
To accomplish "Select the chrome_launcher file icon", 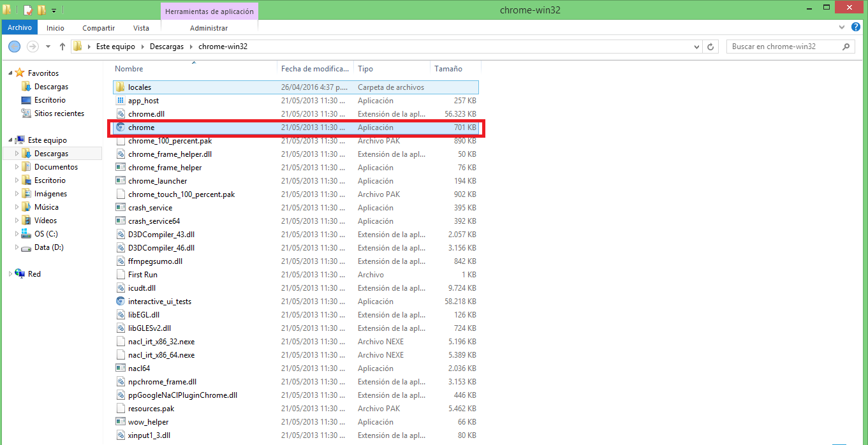I will pos(121,181).
